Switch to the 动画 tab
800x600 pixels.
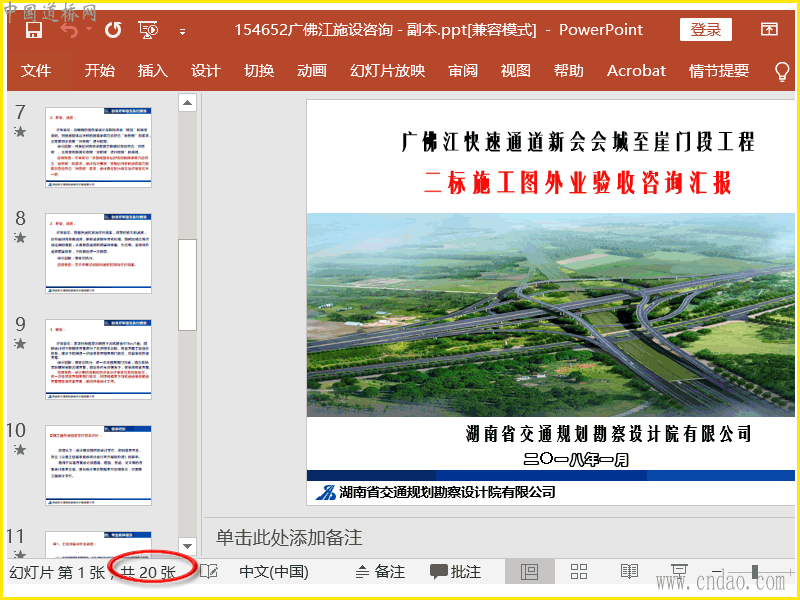(x=312, y=70)
